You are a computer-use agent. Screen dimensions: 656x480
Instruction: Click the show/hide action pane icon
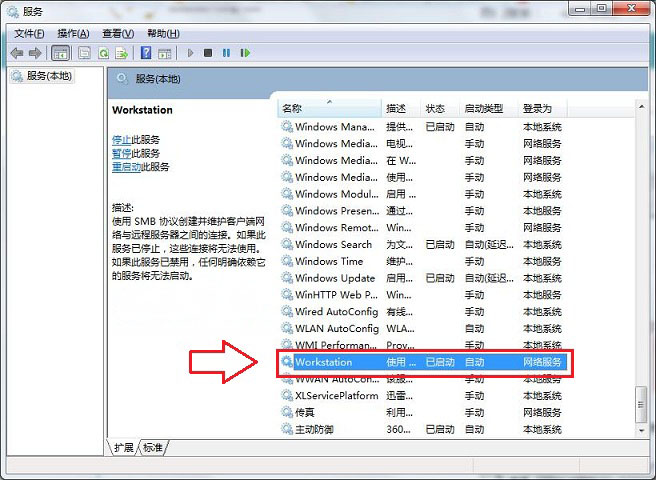(x=164, y=53)
